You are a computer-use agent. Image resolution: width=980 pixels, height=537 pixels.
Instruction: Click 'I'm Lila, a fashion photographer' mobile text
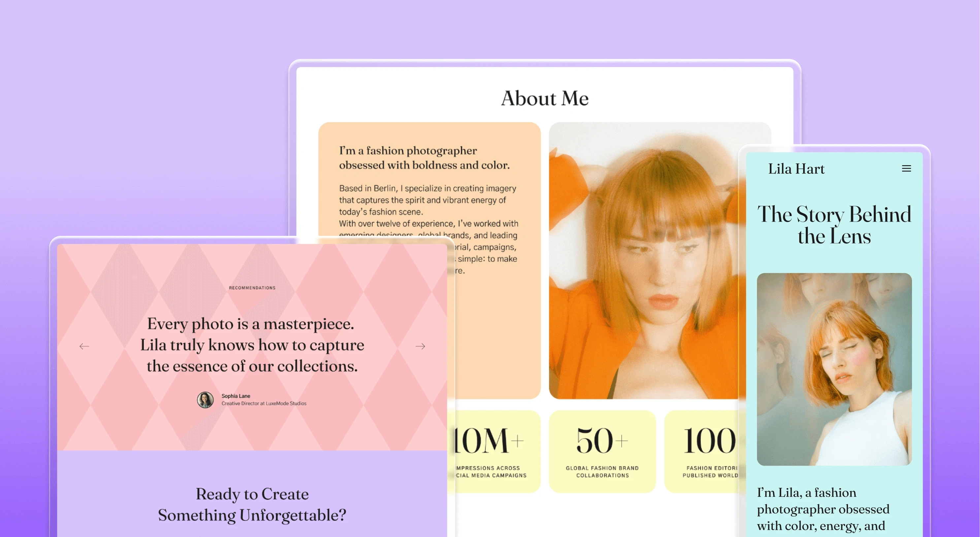(x=823, y=509)
